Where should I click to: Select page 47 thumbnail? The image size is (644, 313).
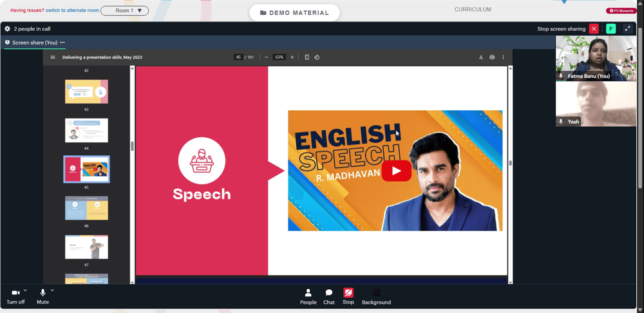coord(87,247)
